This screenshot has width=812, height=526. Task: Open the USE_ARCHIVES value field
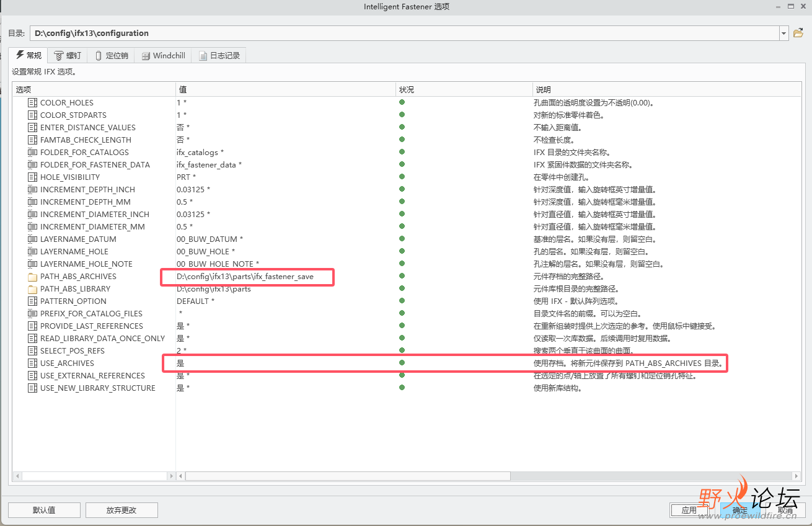(286, 363)
